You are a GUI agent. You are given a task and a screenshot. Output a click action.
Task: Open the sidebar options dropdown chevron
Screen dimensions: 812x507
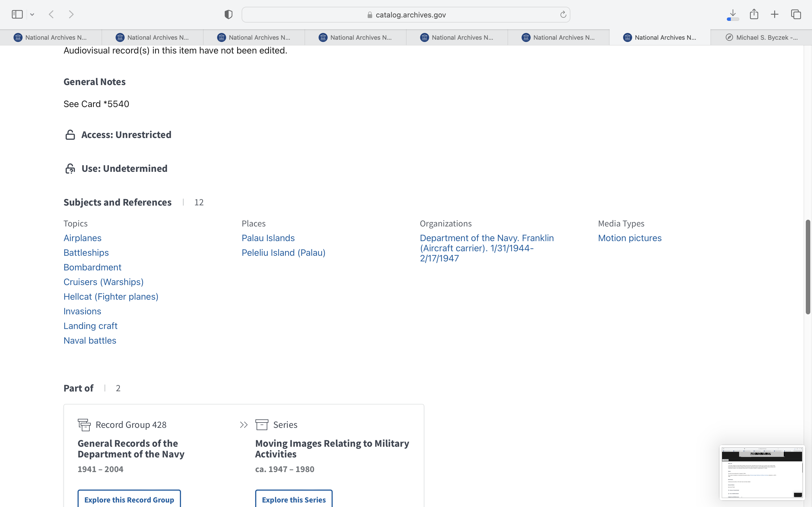pos(32,14)
